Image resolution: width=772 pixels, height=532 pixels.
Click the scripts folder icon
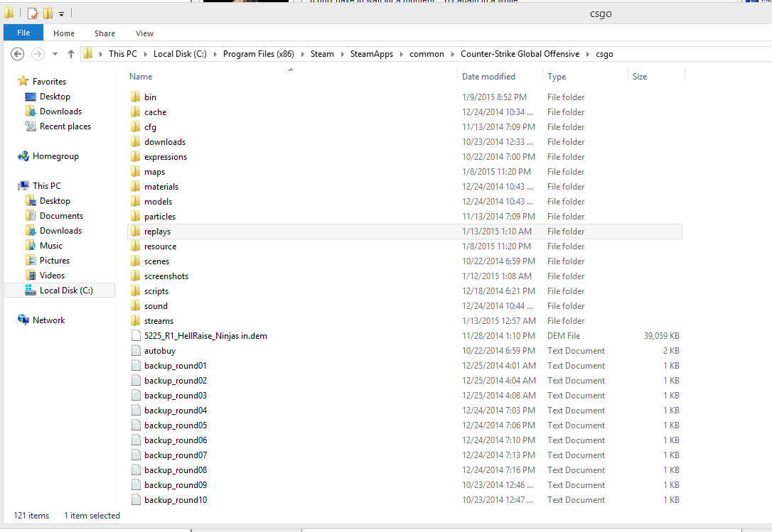[135, 291]
